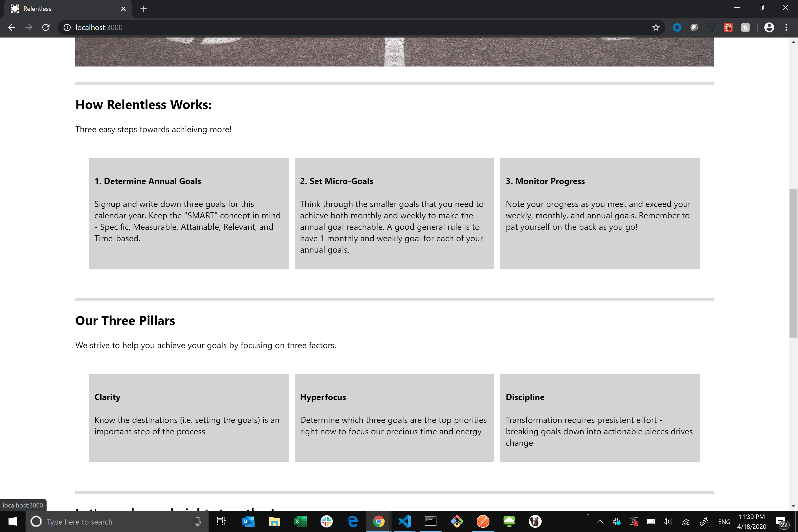Toggle the bookmark star for this page
The width and height of the screenshot is (798, 532).
pos(656,27)
